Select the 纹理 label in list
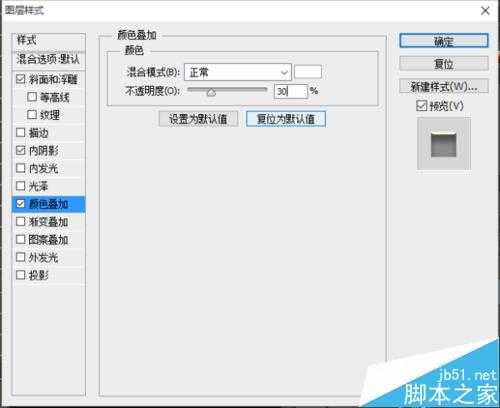 pos(50,115)
